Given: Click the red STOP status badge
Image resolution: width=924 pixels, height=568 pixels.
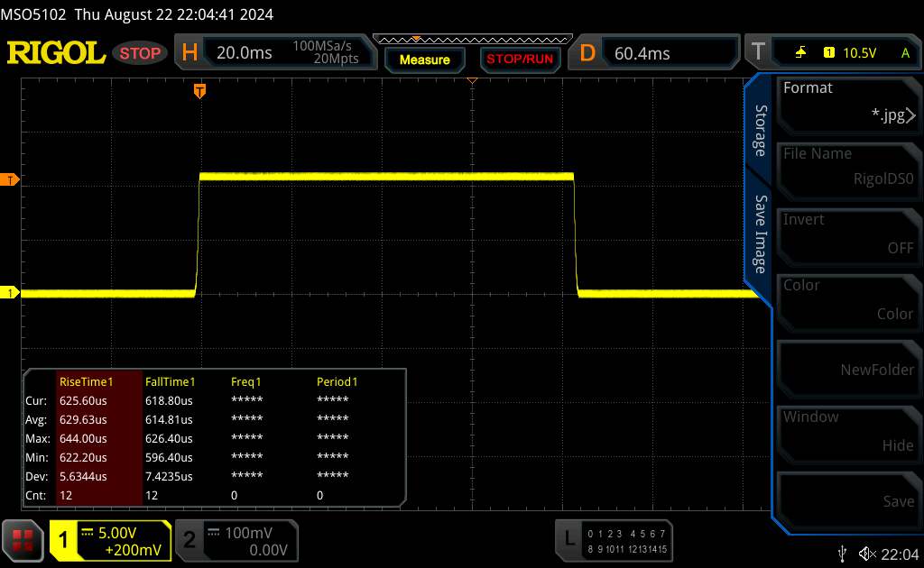Looking at the screenshot, I should (x=140, y=53).
